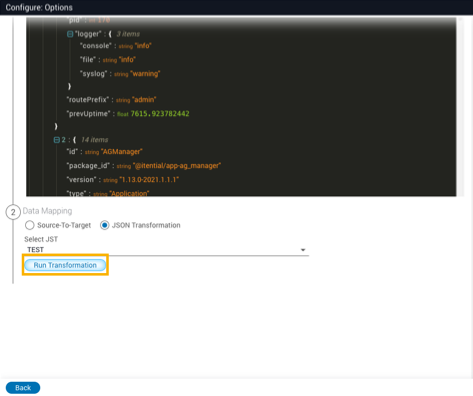The width and height of the screenshot is (473, 396).
Task: Run Transformation button
Action: (x=65, y=265)
